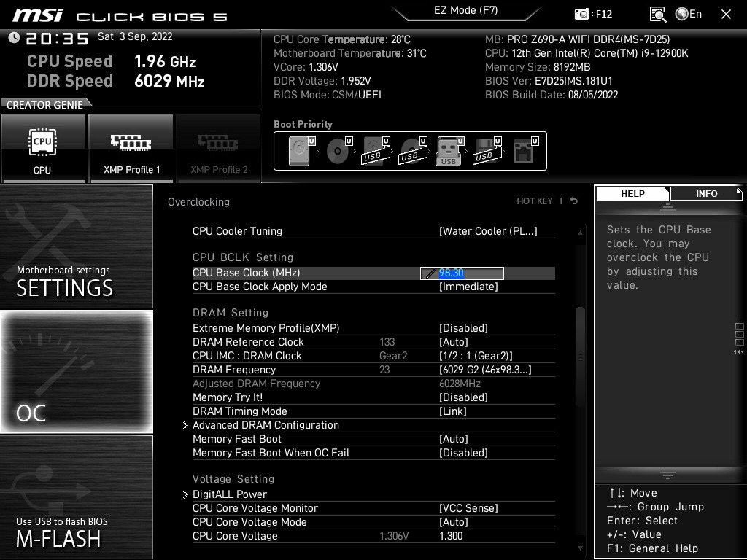Open the HOT KEY list
The image size is (747, 560).
point(535,201)
